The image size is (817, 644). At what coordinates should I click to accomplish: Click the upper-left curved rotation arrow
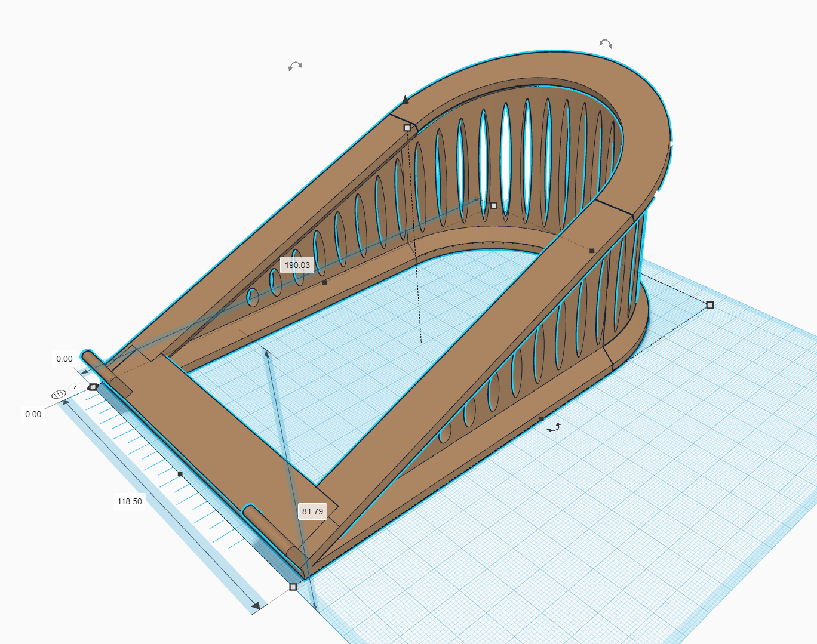click(294, 67)
